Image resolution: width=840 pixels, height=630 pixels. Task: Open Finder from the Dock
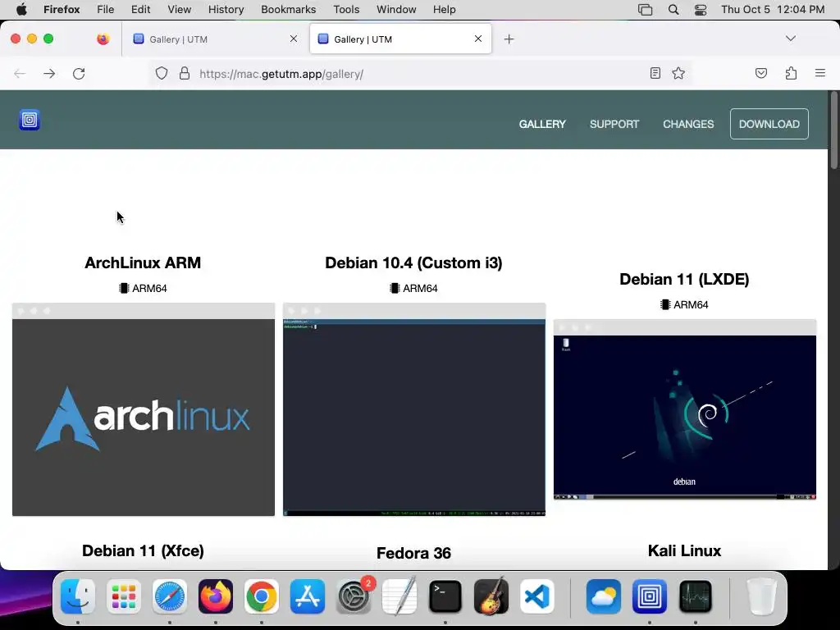tap(78, 596)
